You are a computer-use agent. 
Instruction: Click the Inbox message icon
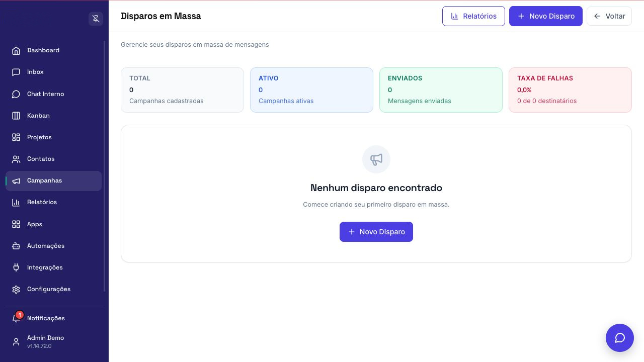coord(16,72)
